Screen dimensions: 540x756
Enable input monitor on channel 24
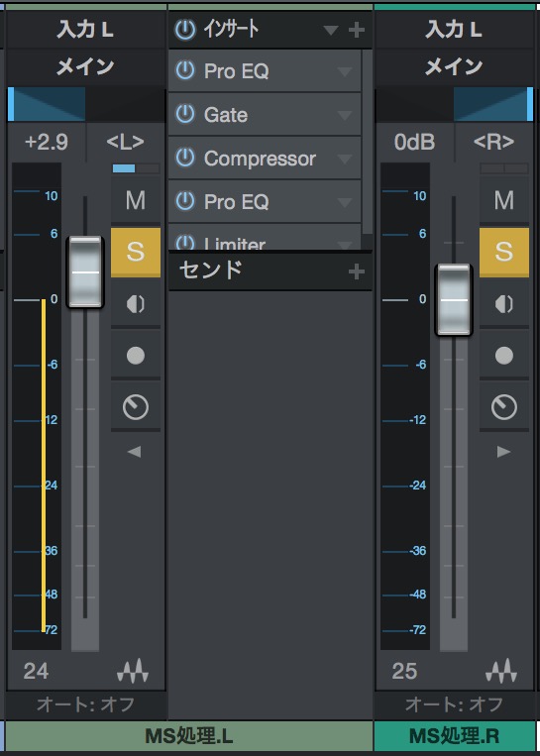(136, 407)
